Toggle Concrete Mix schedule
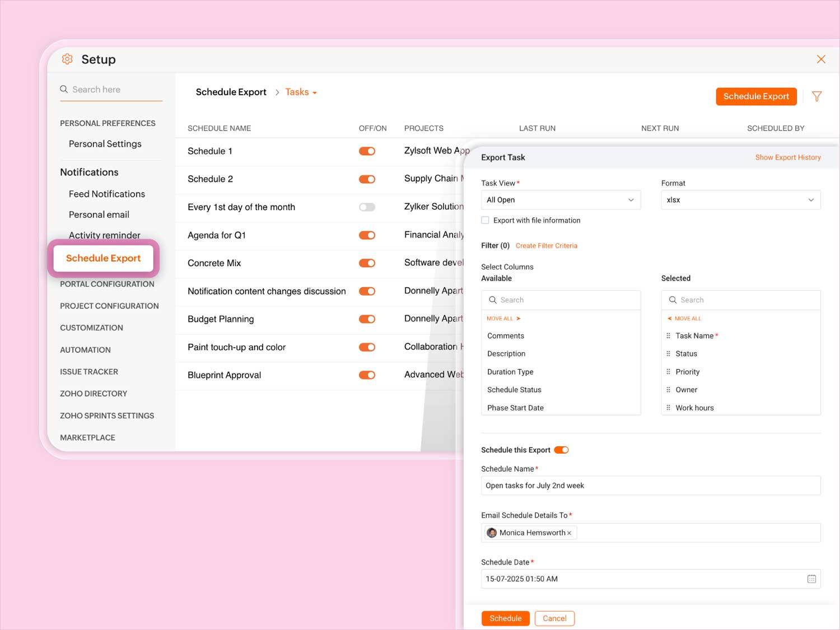Screen dimensions: 840x630 (x=367, y=263)
